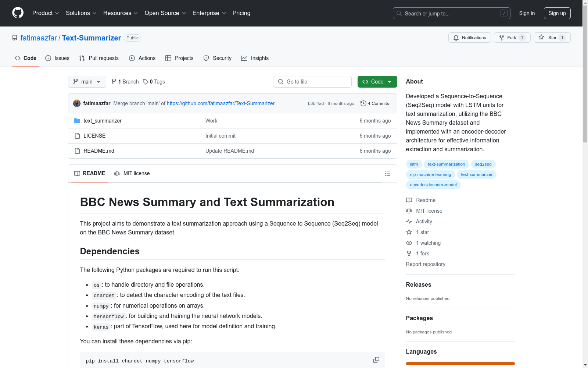
Task: Click the Sign up button
Action: pos(557,13)
